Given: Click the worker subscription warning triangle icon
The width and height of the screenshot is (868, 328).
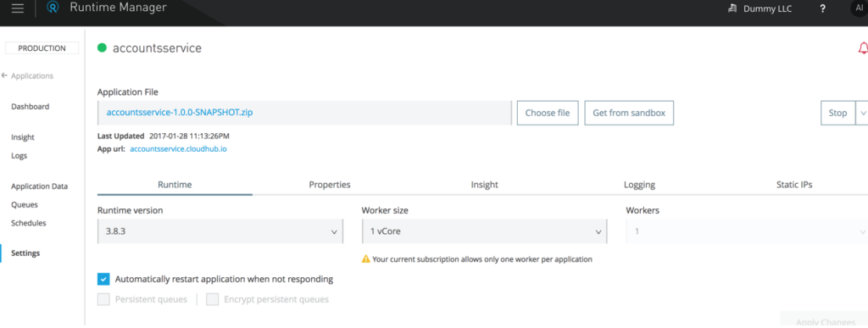Looking at the screenshot, I should (x=365, y=259).
